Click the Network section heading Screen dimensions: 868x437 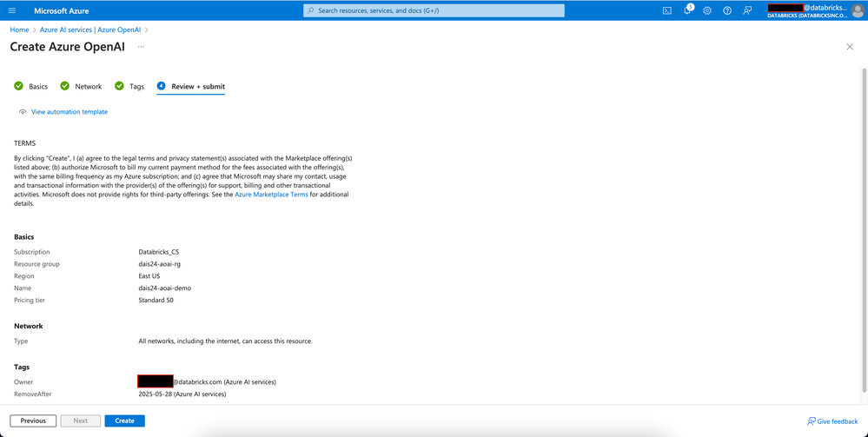(x=28, y=326)
